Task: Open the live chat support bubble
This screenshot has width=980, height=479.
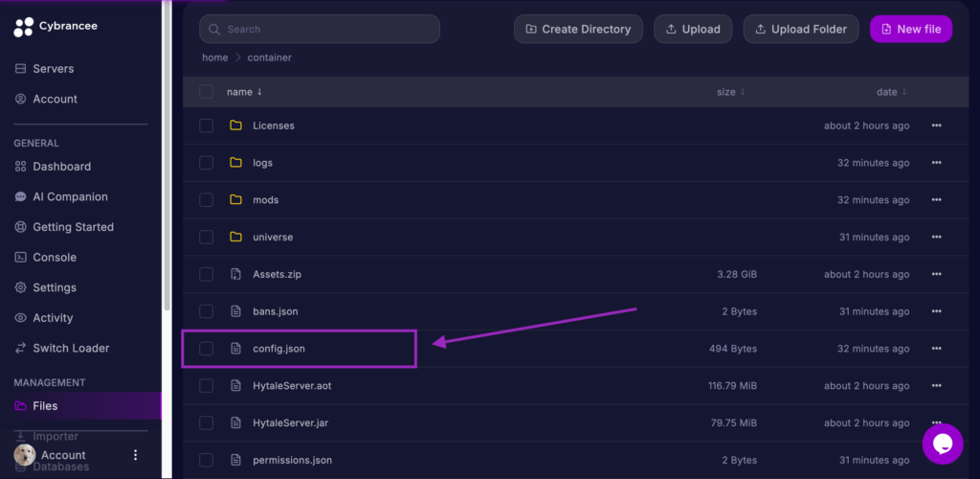Action: point(943,444)
